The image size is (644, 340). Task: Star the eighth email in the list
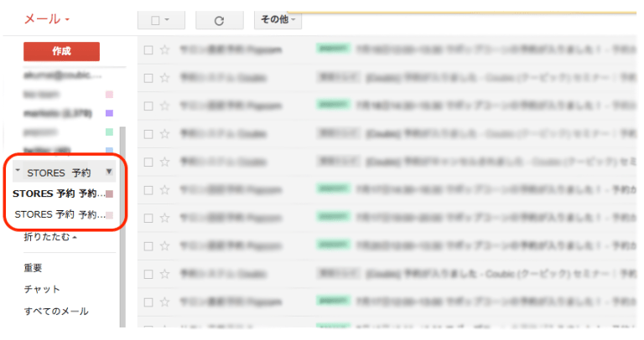(x=164, y=246)
